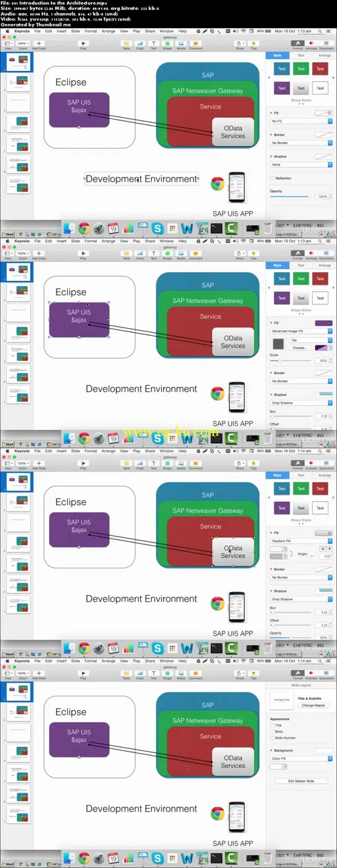Select Development Environment text box in No Fill frame
This screenshot has height=868, width=337.
coord(142,179)
